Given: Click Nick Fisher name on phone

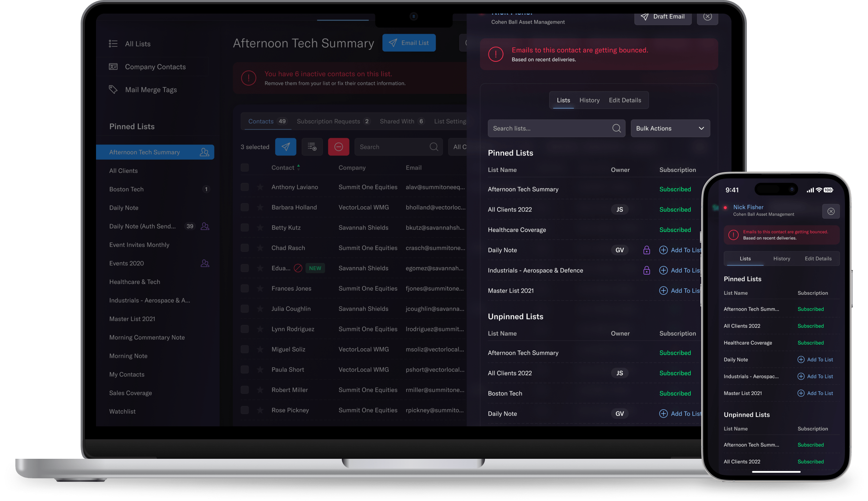Looking at the screenshot, I should [748, 207].
